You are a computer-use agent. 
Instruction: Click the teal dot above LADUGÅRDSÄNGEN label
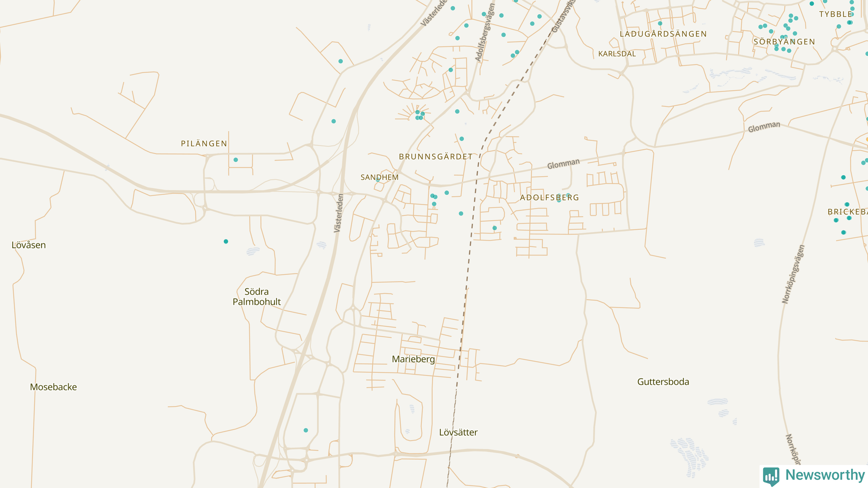pos(660,23)
